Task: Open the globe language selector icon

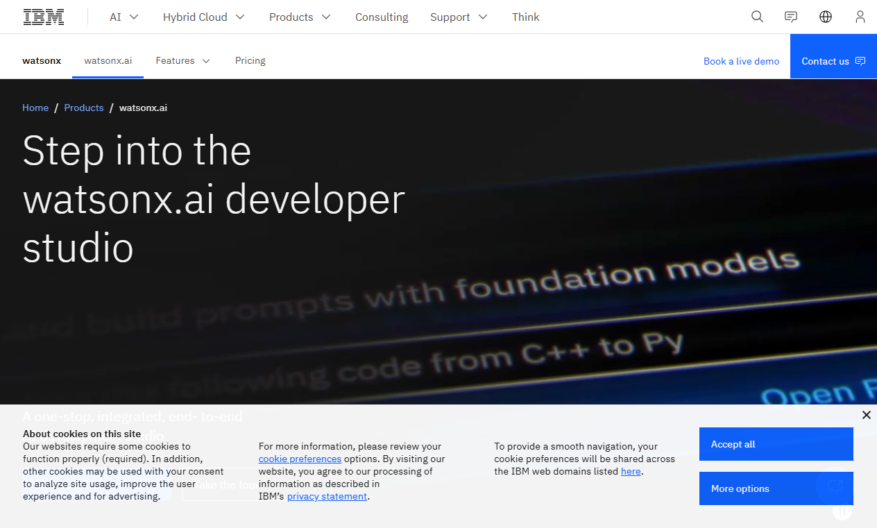Action: pos(826,17)
